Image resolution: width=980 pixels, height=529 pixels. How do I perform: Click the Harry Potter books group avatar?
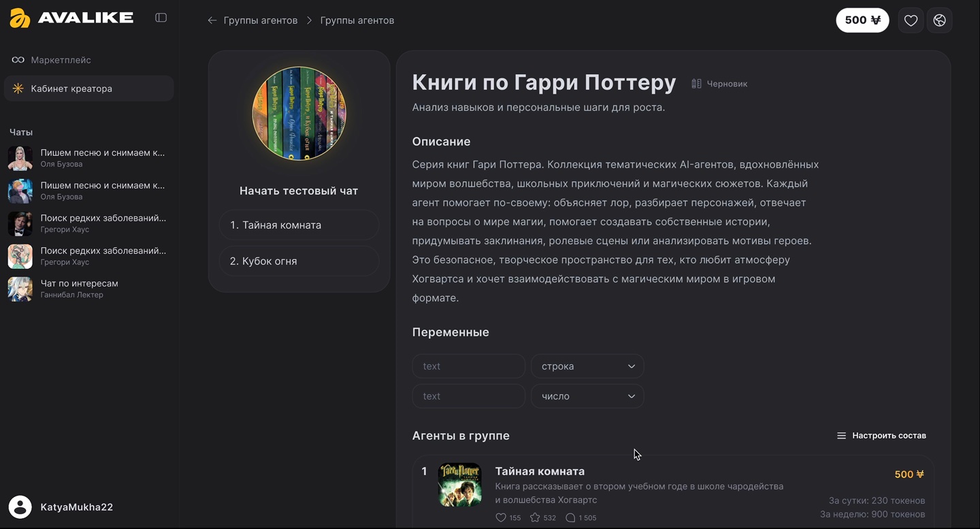pos(299,113)
